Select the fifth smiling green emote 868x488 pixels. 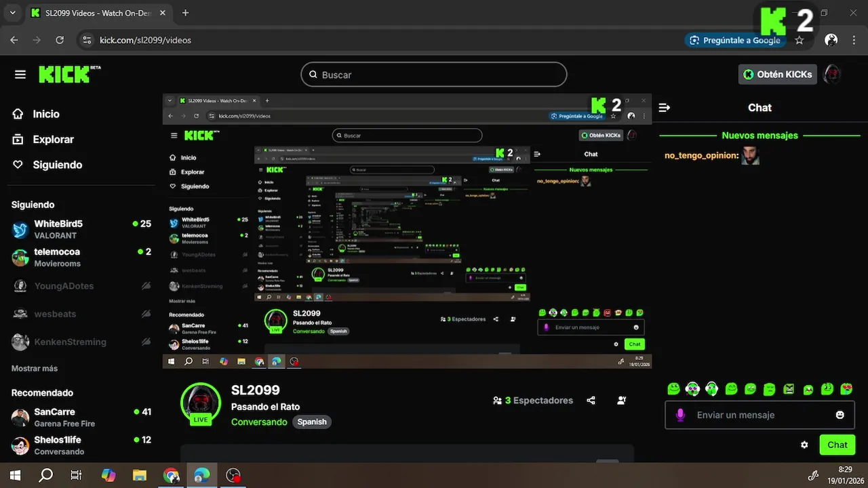click(750, 389)
